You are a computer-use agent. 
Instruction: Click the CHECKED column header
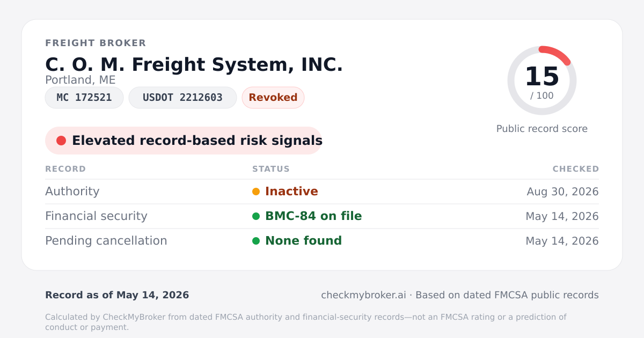pos(576,169)
